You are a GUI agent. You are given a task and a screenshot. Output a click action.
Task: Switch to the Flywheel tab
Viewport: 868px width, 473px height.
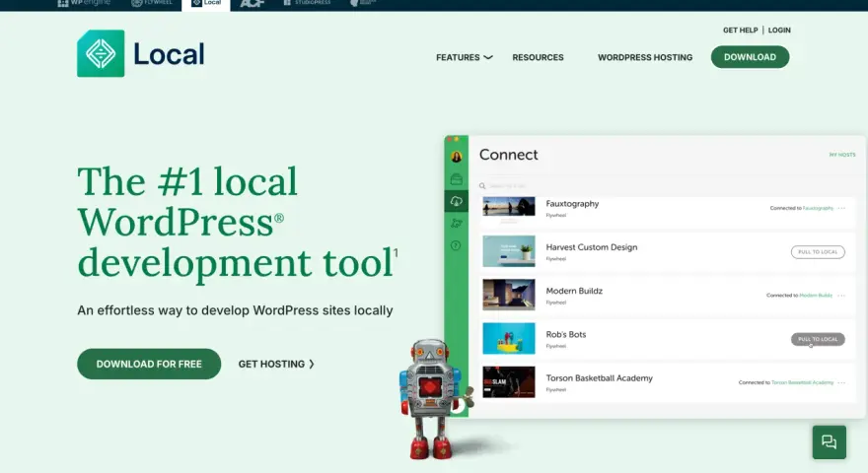152,3
